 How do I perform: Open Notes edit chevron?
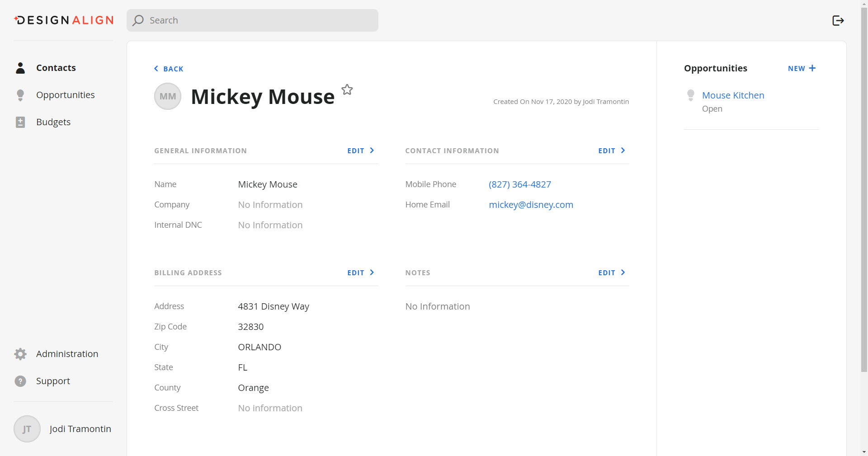point(623,273)
